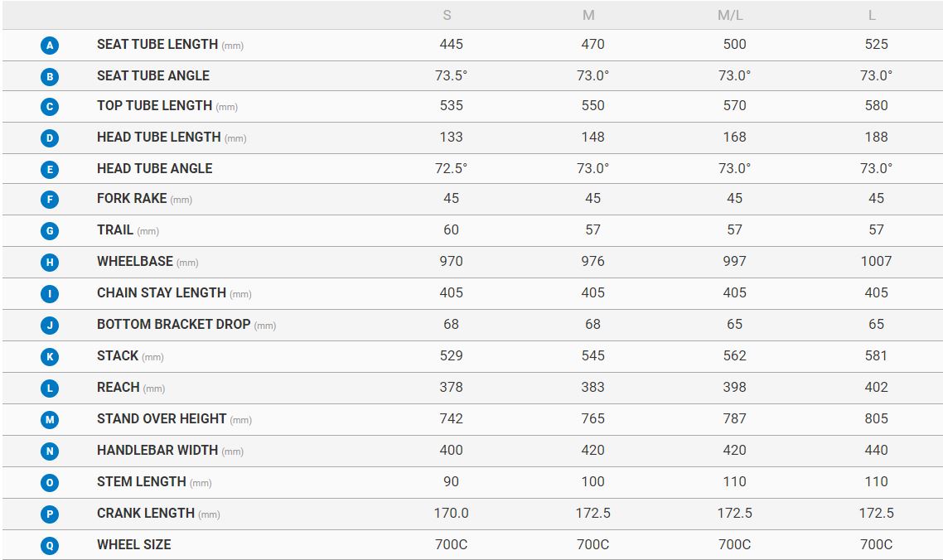Screen dimensions: 943x560
Task: Select the blue M icon for Stand Over Height
Action: point(50,420)
